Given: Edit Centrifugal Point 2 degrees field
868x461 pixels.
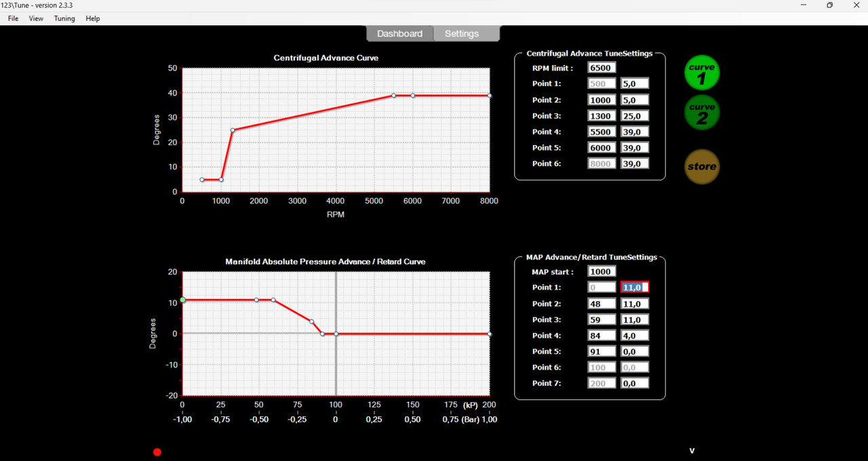Looking at the screenshot, I should coord(635,100).
